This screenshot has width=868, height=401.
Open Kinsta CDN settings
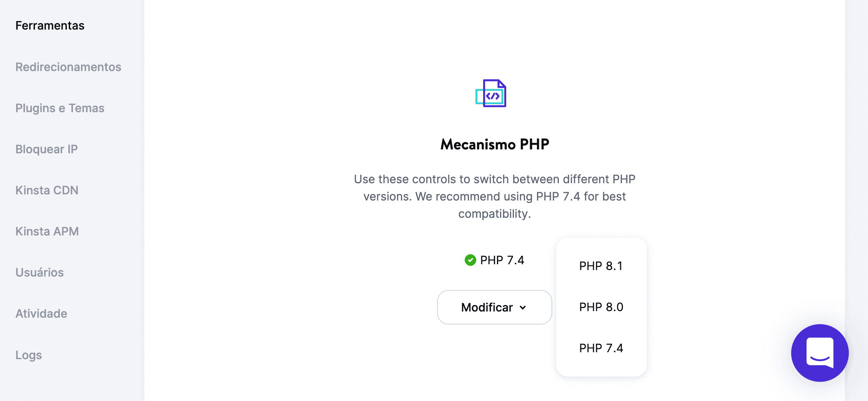(x=46, y=190)
